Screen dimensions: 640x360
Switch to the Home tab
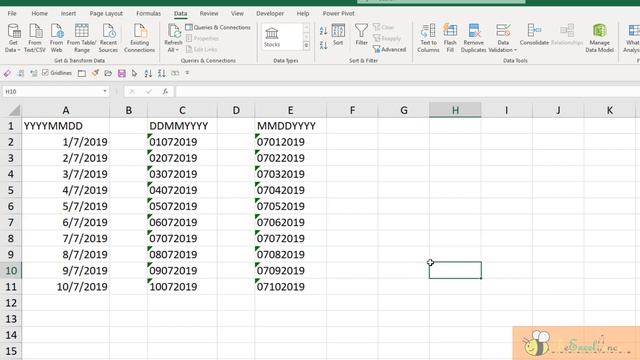[40, 13]
